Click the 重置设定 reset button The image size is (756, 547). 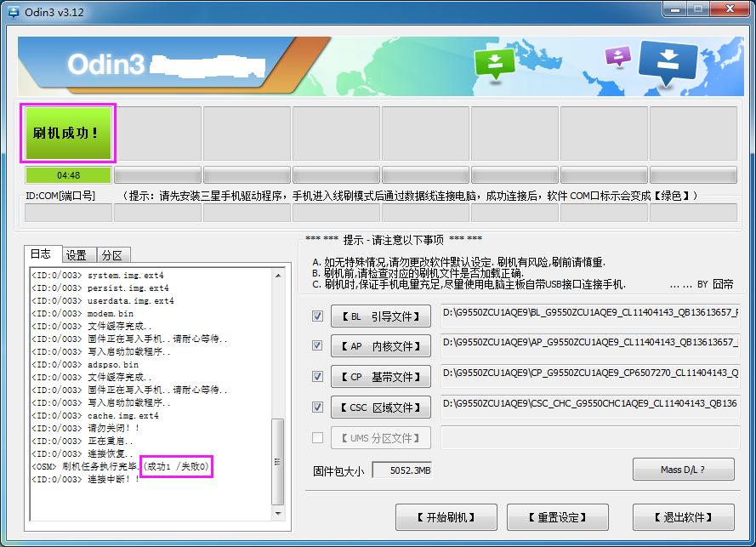point(557,517)
